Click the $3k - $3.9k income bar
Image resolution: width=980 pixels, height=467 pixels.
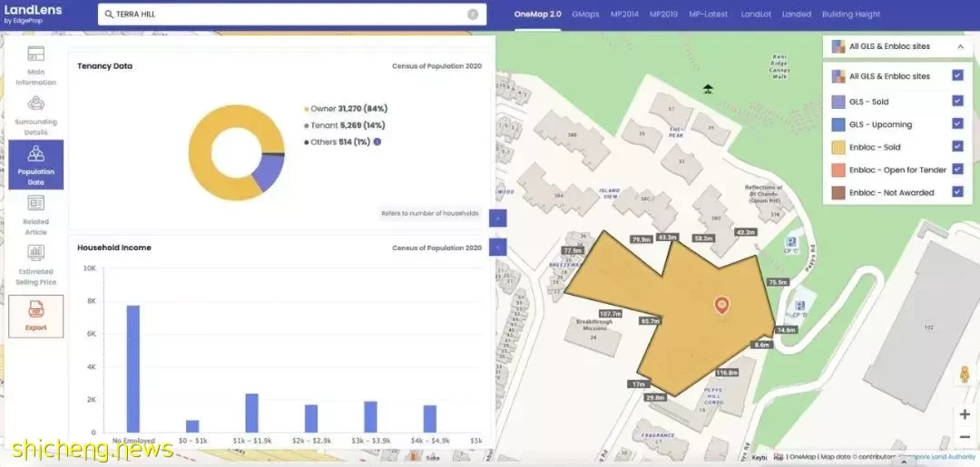[370, 416]
